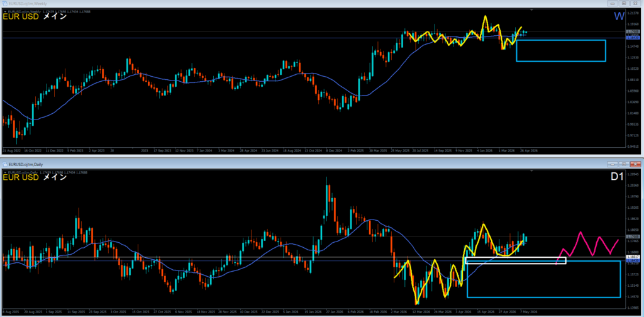
Task: Open the one-click trading arrow on Weekly chart
Action: (x=5, y=11)
